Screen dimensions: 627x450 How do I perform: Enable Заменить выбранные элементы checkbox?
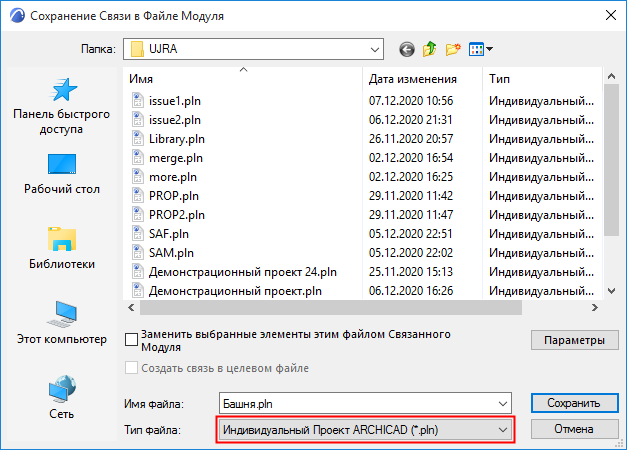pos(132,340)
